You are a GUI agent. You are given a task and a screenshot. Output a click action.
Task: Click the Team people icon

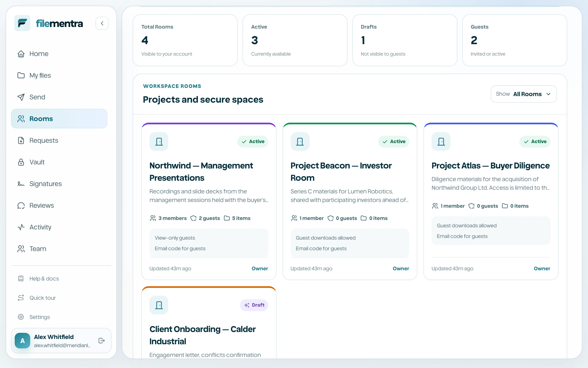pyautogui.click(x=21, y=249)
